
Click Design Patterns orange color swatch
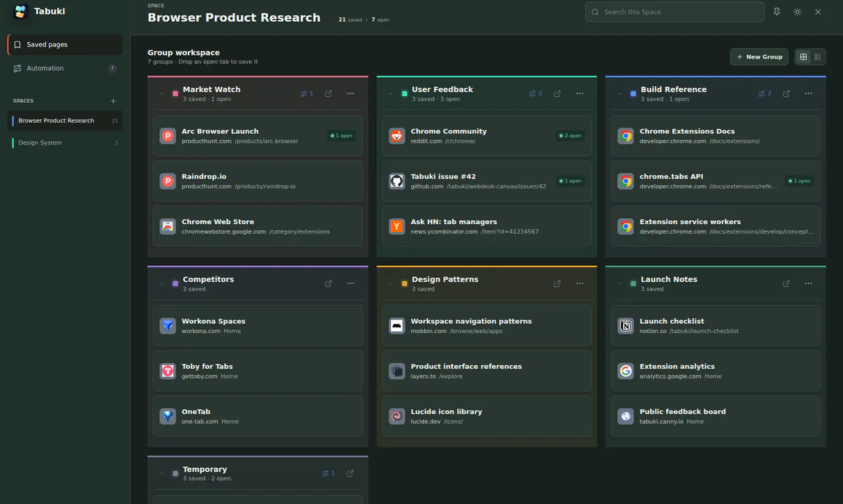click(x=404, y=284)
